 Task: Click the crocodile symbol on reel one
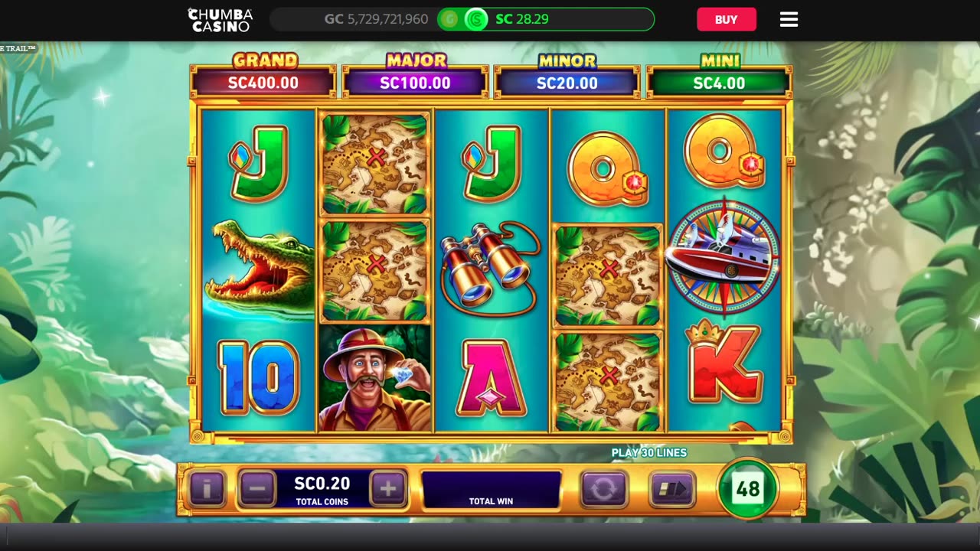click(259, 266)
